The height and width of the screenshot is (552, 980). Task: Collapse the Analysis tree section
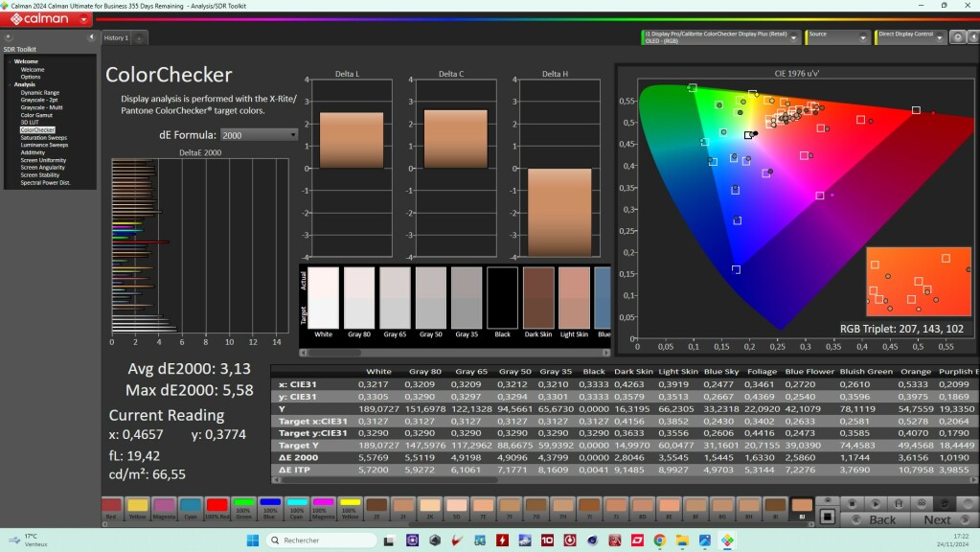tap(10, 84)
